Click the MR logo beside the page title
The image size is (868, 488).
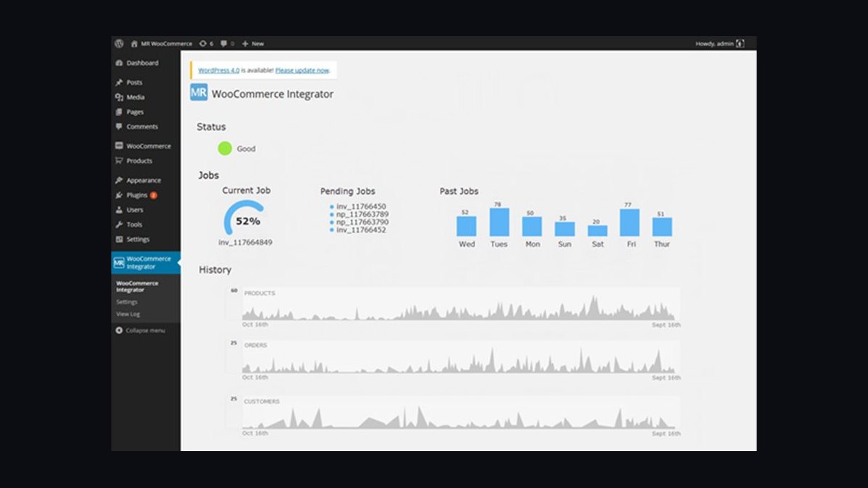click(199, 93)
